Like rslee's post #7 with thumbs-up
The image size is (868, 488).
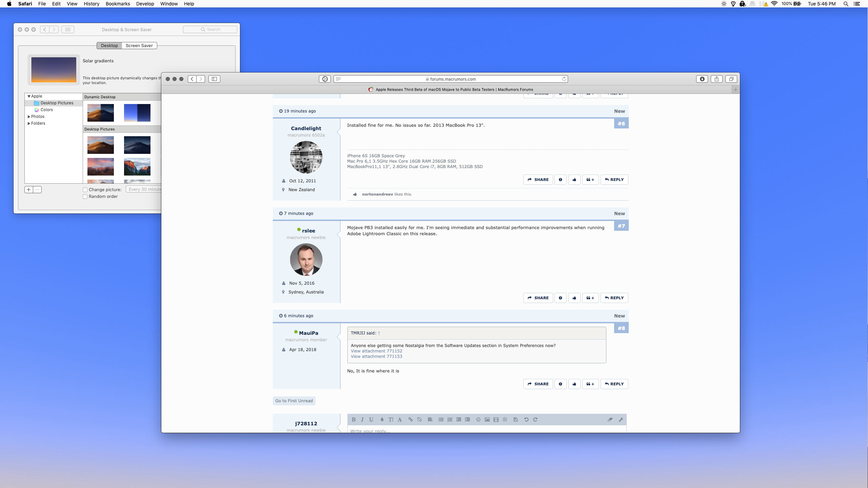coord(574,298)
